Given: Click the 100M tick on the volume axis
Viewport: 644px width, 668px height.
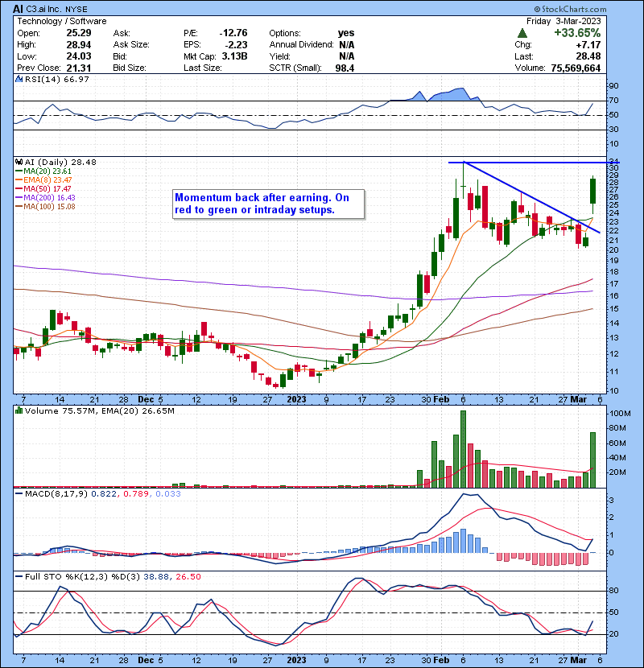Looking at the screenshot, I should 620,413.
